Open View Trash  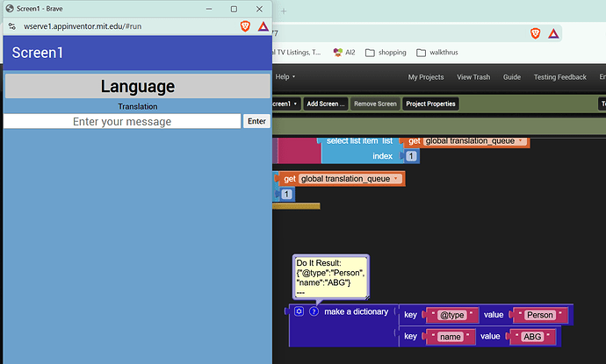point(473,77)
